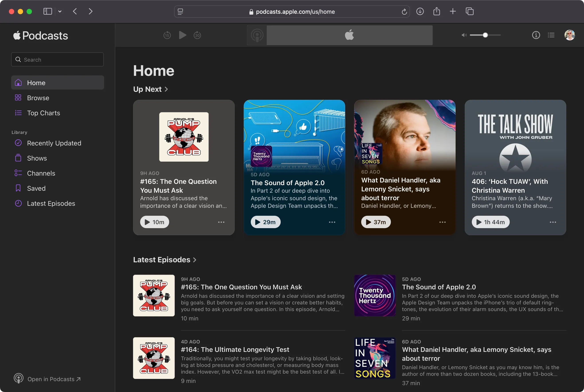Open Shows in the library
Viewport: 584px width, 392px height.
pyautogui.click(x=57, y=158)
